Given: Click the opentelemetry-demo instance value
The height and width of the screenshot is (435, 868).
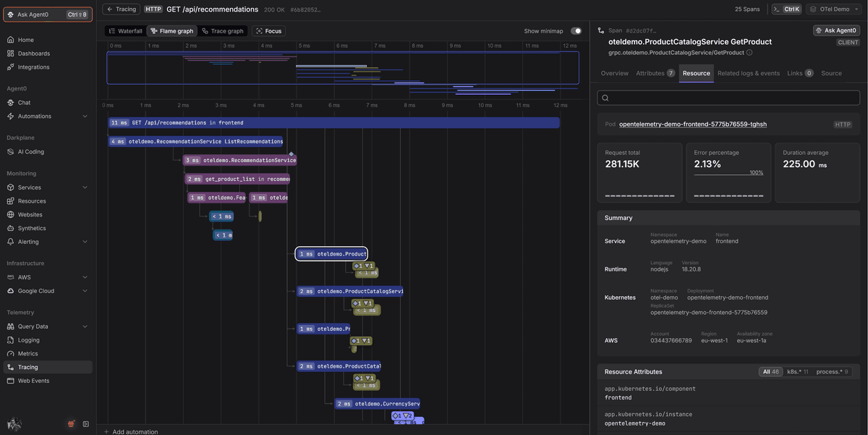Looking at the screenshot, I should coord(634,423).
